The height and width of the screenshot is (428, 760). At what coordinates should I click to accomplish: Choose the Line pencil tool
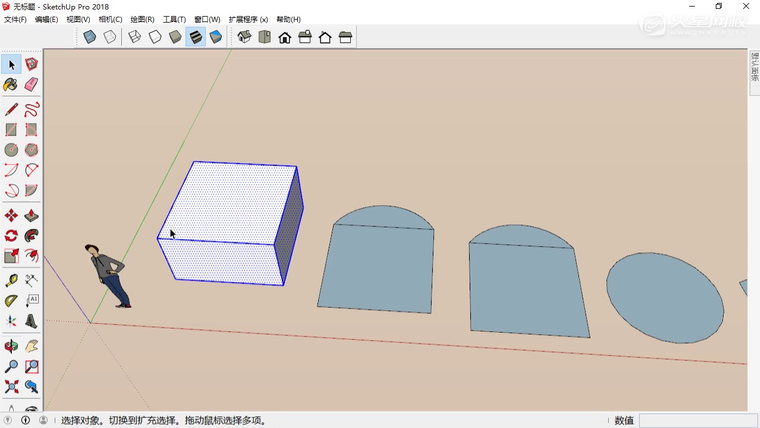[11, 108]
